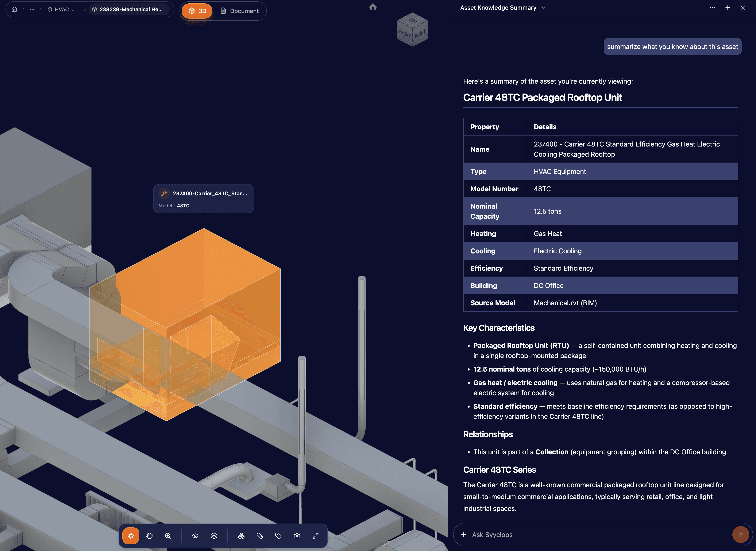Activate the pan hand tool
Viewport: 756px width, 551px height.
click(149, 536)
